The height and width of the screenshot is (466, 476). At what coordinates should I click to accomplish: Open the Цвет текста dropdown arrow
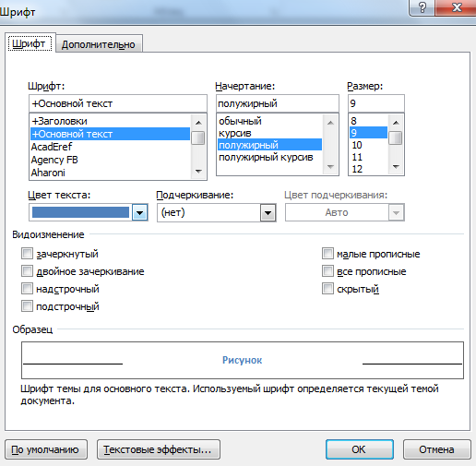tap(140, 212)
